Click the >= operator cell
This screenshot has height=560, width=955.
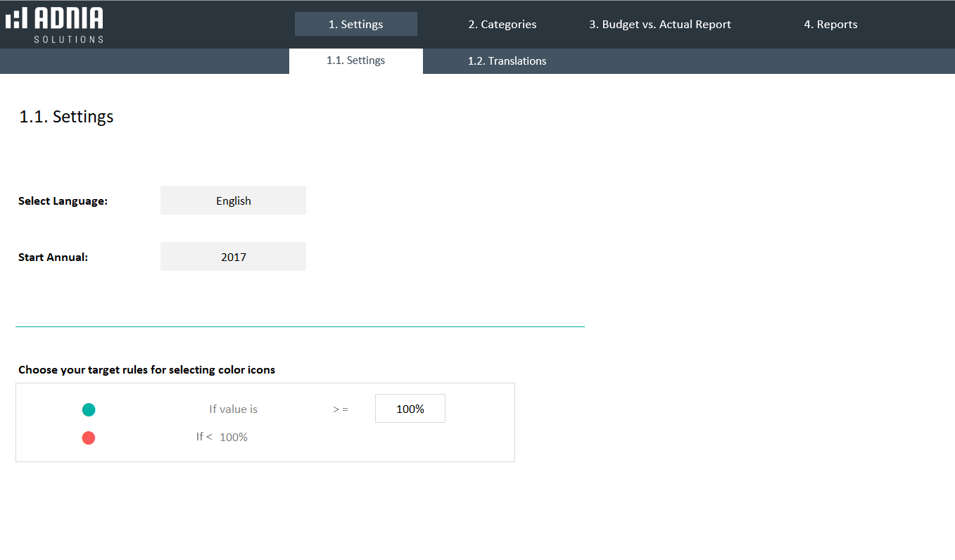(x=341, y=409)
